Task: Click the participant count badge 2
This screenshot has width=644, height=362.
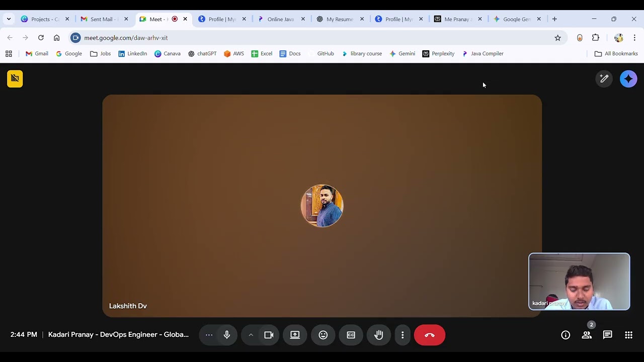Action: click(592, 325)
